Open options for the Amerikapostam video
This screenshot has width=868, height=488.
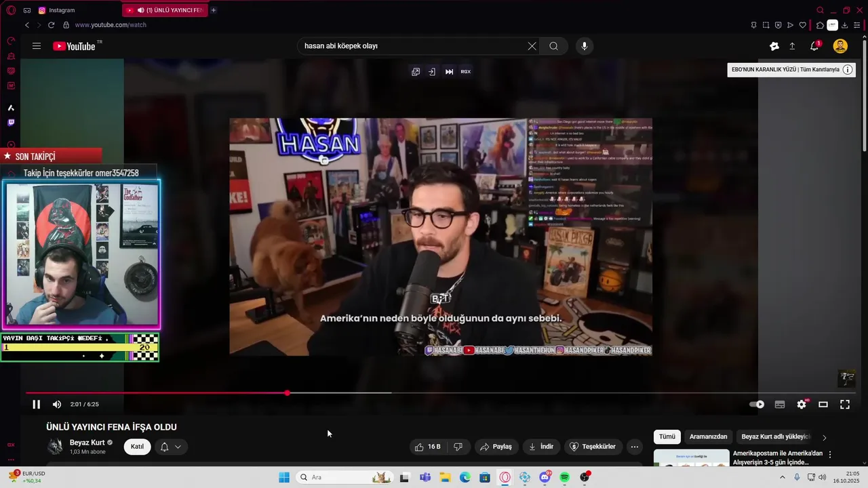(x=830, y=455)
